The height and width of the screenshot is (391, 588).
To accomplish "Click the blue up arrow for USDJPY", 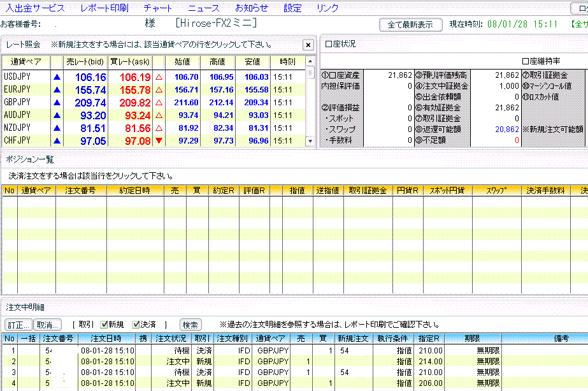I will pyautogui.click(x=57, y=77).
